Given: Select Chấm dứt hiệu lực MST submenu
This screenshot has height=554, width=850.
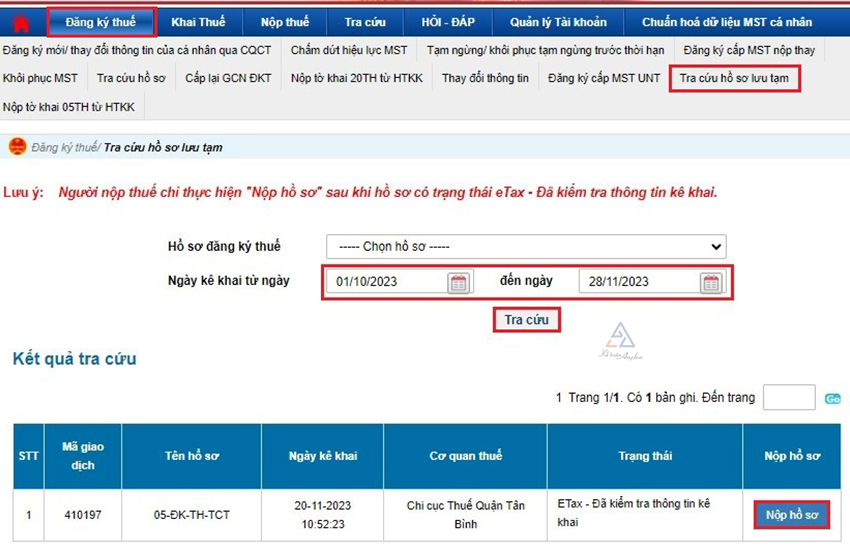Looking at the screenshot, I should [349, 50].
